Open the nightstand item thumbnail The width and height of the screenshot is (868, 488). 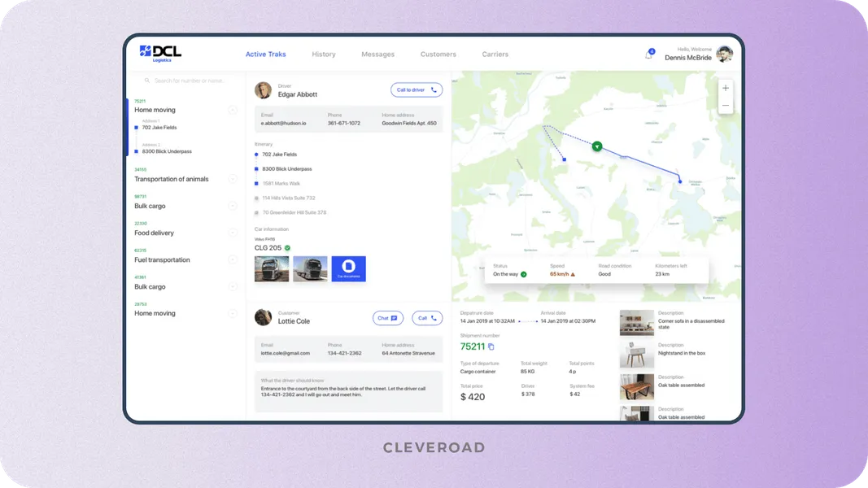(x=637, y=355)
